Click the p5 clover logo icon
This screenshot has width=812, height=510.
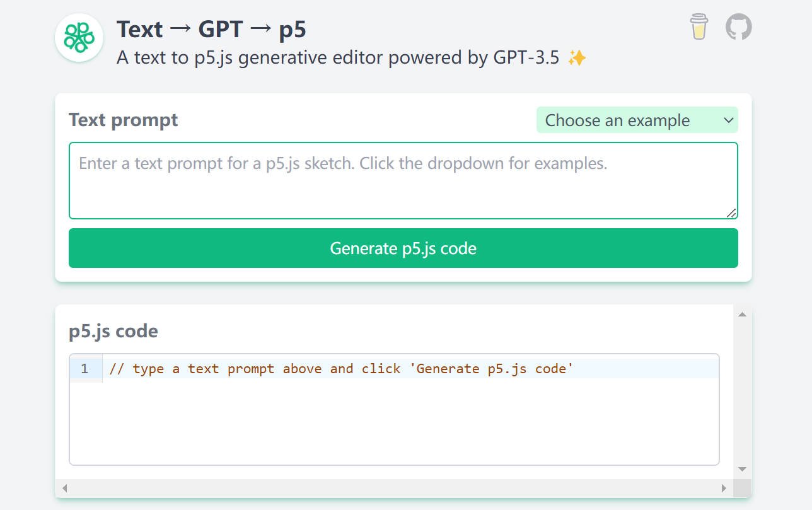[78, 37]
